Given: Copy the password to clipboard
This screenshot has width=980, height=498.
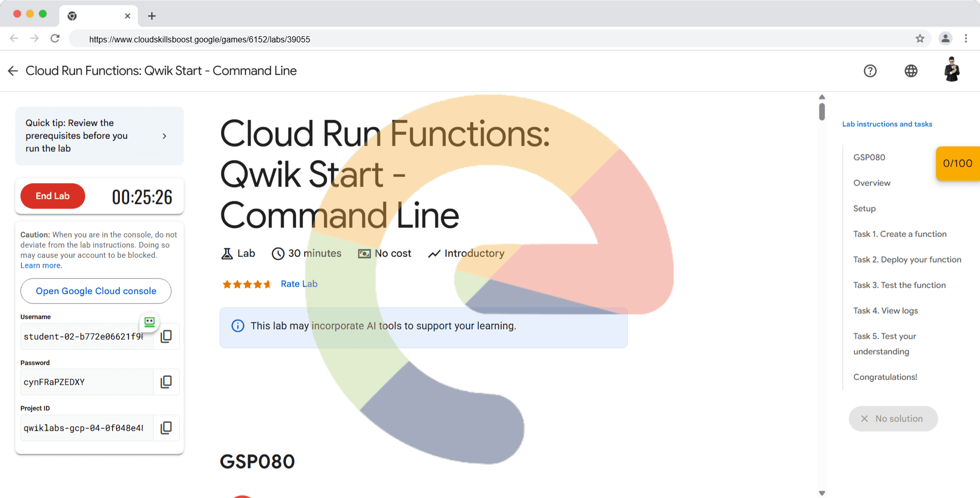Looking at the screenshot, I should [x=166, y=382].
